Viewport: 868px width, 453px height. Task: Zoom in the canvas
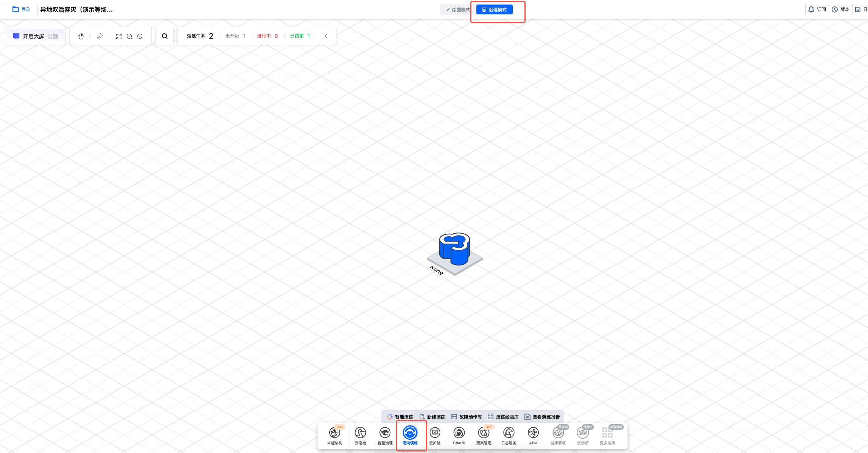tap(140, 36)
